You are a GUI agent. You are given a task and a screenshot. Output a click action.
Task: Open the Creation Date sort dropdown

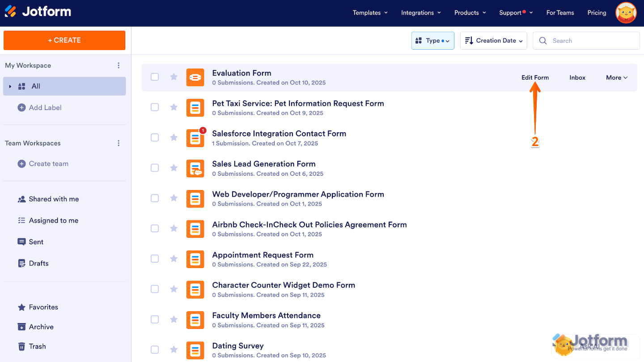tap(493, 40)
